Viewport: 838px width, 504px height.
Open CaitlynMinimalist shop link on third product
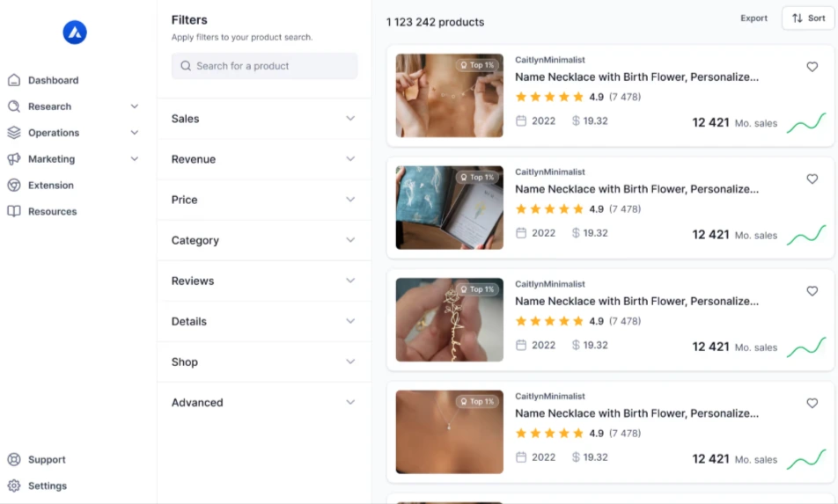pos(549,284)
